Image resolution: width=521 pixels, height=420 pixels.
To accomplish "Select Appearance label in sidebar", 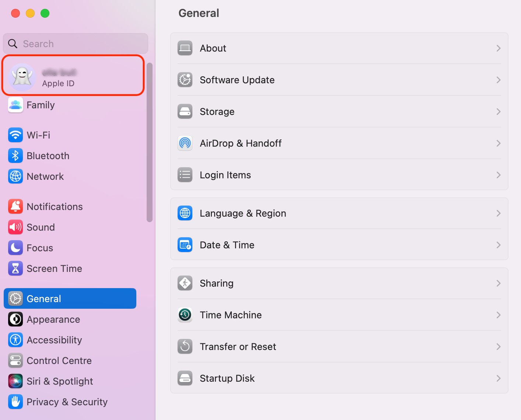I will tap(53, 320).
